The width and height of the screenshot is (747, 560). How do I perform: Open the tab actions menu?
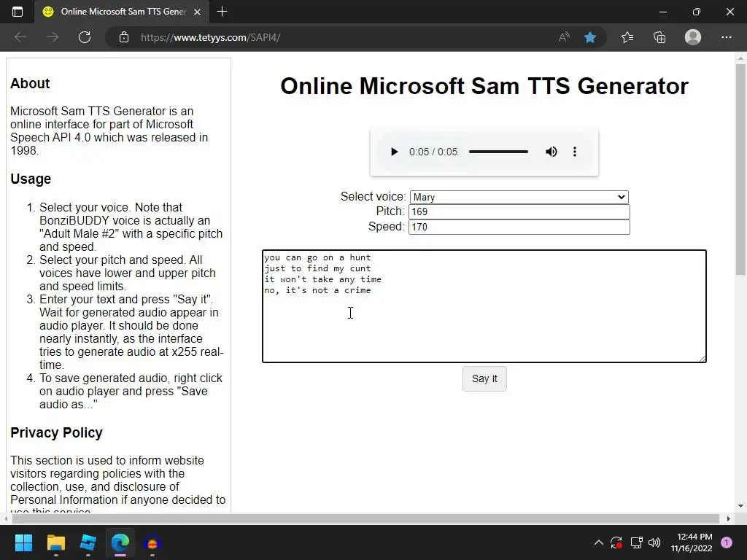tap(18, 12)
